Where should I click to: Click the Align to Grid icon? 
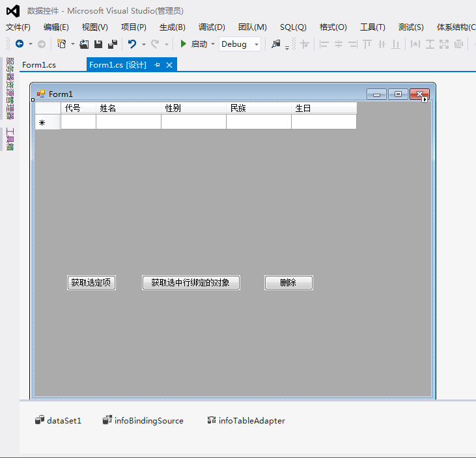point(305,44)
